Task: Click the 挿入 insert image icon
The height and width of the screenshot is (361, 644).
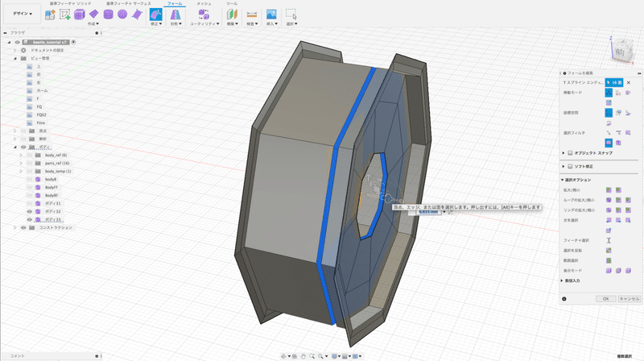Action: (x=271, y=15)
